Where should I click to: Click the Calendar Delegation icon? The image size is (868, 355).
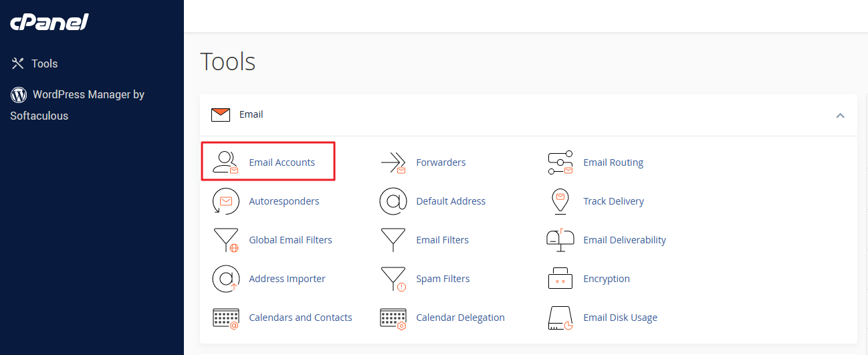pyautogui.click(x=393, y=318)
